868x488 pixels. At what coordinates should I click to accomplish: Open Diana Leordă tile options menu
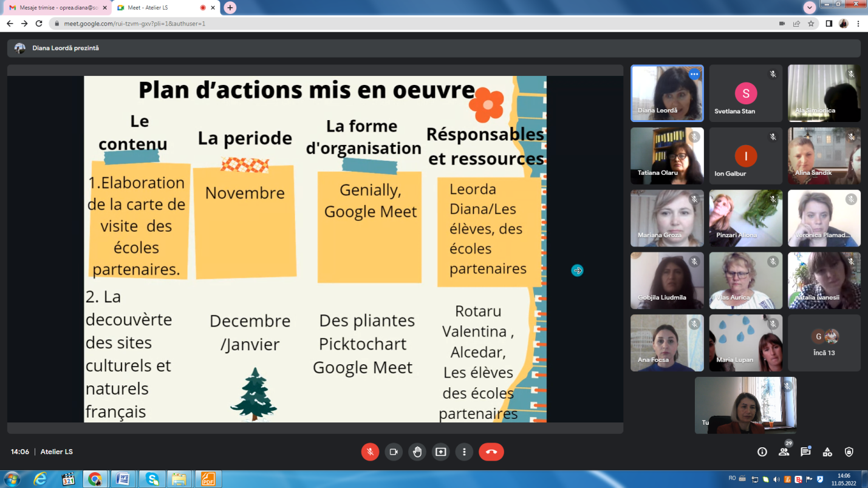point(694,75)
